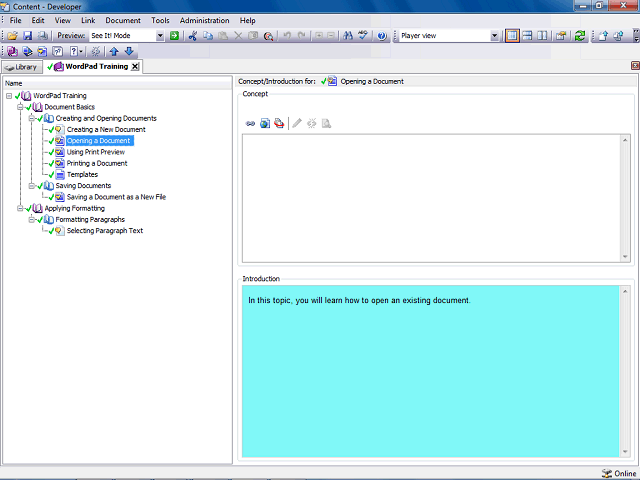
Task: Collapse the Creating and Opening Documents node
Action: [x=31, y=118]
